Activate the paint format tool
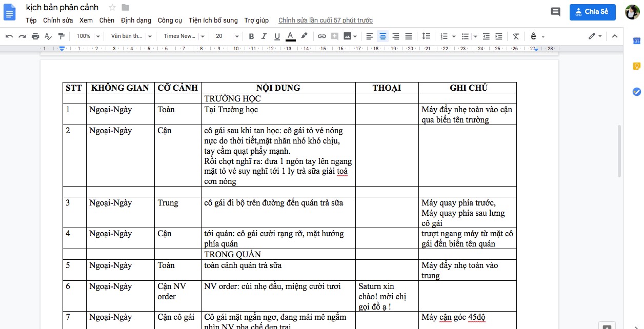The height and width of the screenshot is (329, 644). 62,36
